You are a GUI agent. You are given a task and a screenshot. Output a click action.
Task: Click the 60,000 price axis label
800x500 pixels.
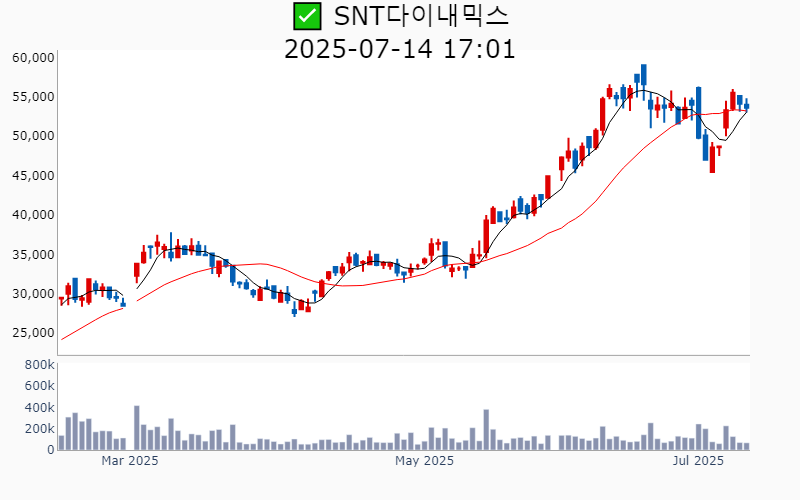33,58
